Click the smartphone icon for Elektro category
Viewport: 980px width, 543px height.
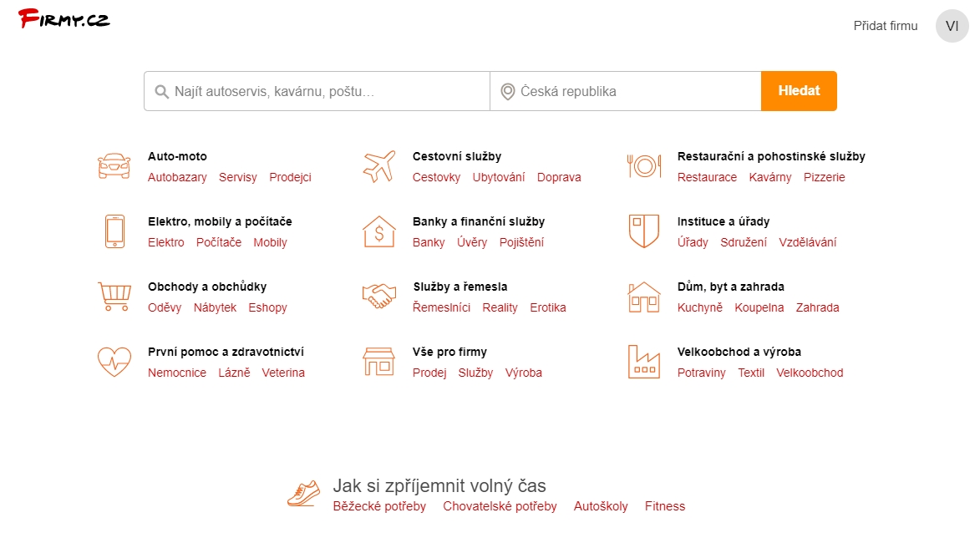114,231
